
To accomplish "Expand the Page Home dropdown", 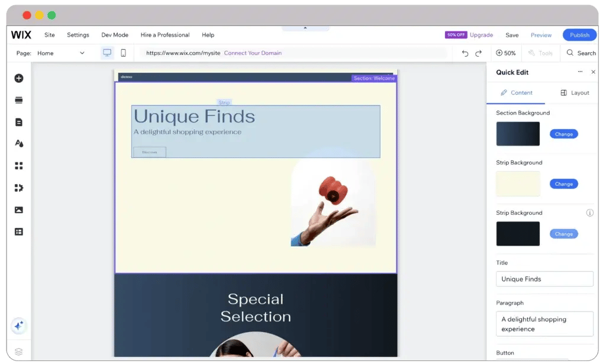I will 82,53.
